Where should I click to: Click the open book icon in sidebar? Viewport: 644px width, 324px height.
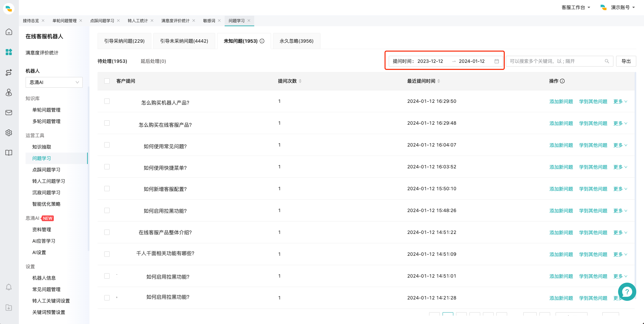9,153
